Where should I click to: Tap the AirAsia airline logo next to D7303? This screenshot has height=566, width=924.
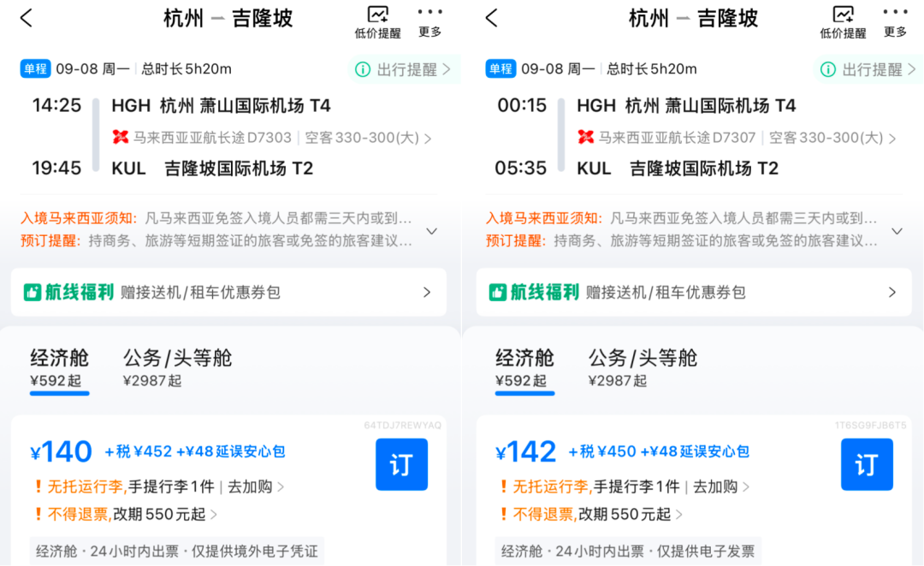118,137
